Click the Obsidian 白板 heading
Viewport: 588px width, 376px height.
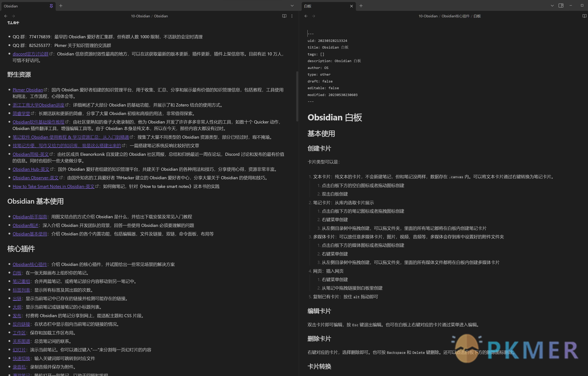click(x=335, y=118)
